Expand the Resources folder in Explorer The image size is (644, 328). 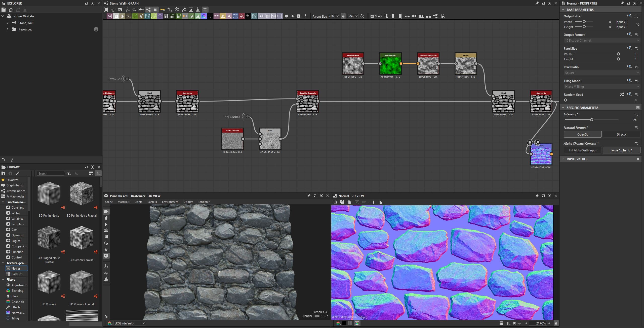(x=8, y=29)
